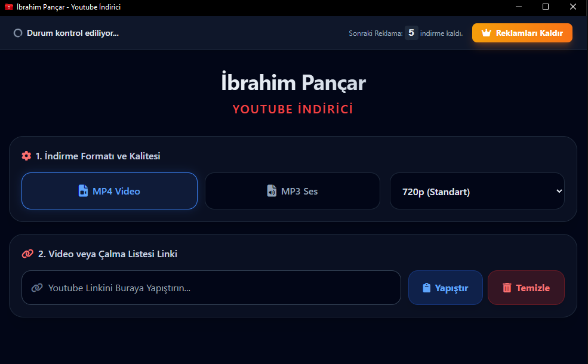Viewport: 588px width, 364px height.
Task: Click the "5 indirme kaldı" counter badge
Action: pos(411,33)
